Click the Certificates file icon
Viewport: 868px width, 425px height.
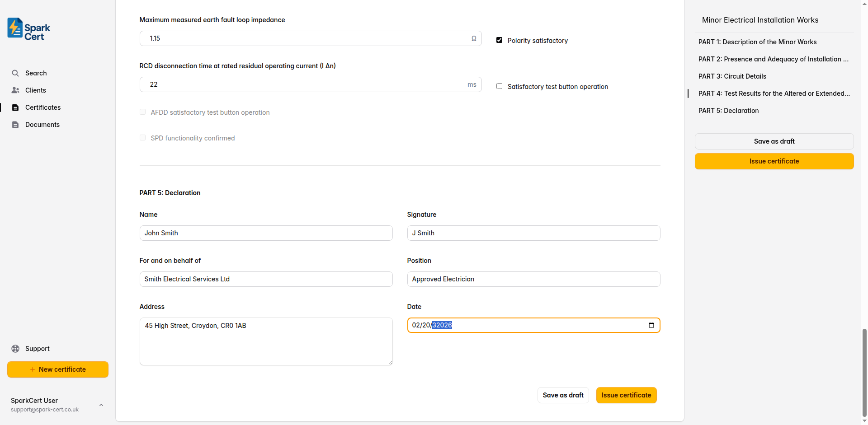(15, 107)
